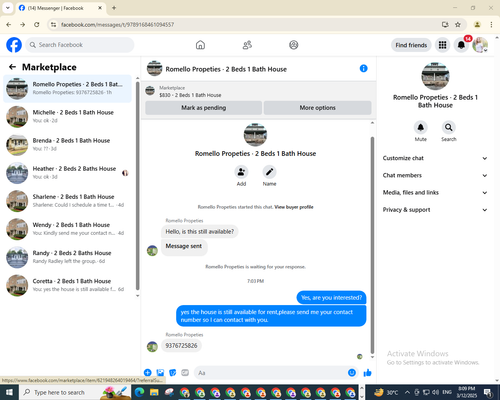The image size is (500, 400).
Task: Expand Privacy & support section
Action: click(435, 210)
